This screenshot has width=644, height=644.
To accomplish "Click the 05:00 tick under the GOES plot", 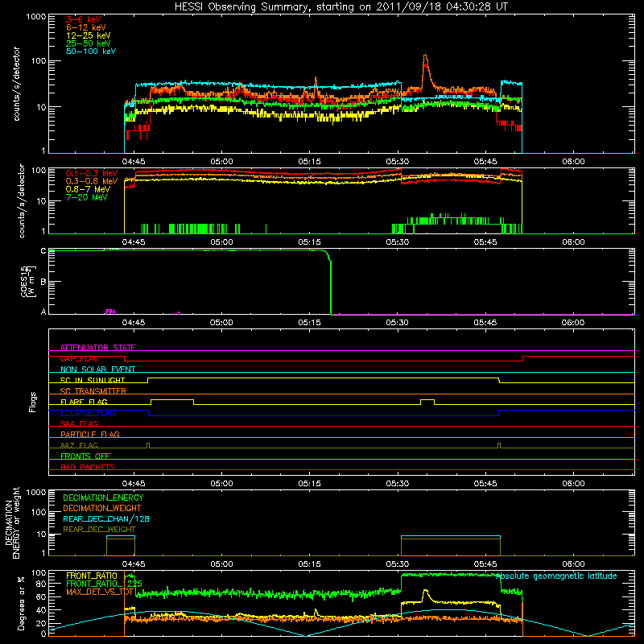I will (221, 323).
